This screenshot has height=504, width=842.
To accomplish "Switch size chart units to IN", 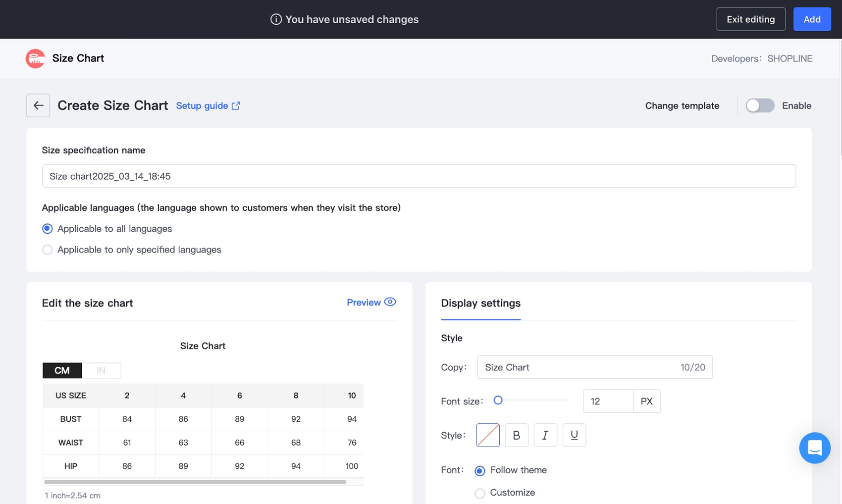I will tap(101, 370).
